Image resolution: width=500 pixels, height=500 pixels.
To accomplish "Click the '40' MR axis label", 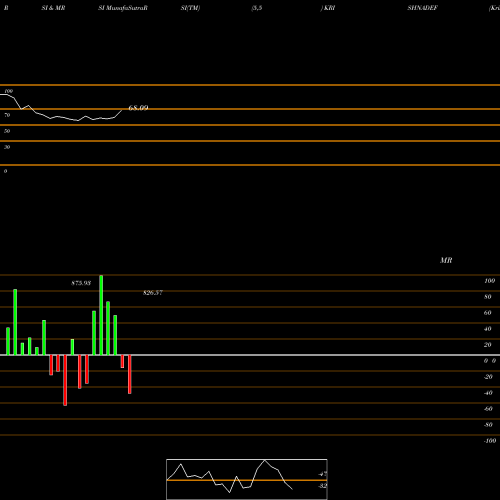I will (x=488, y=329).
